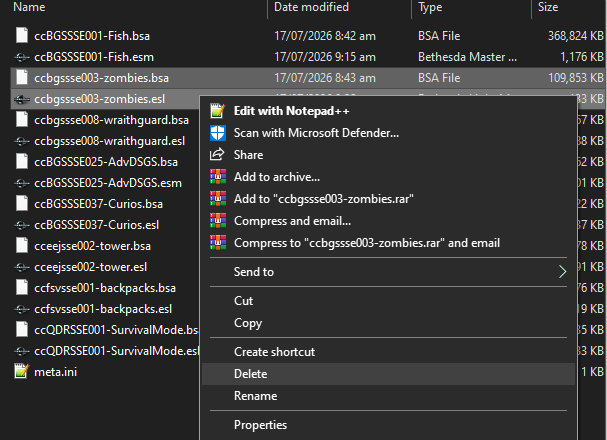Click the Notepad++ icon in context menu
This screenshot has height=440, width=607.
tap(218, 111)
